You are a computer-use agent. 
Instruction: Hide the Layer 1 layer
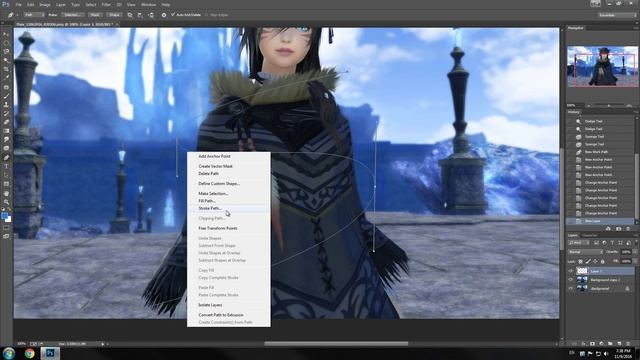tap(571, 271)
